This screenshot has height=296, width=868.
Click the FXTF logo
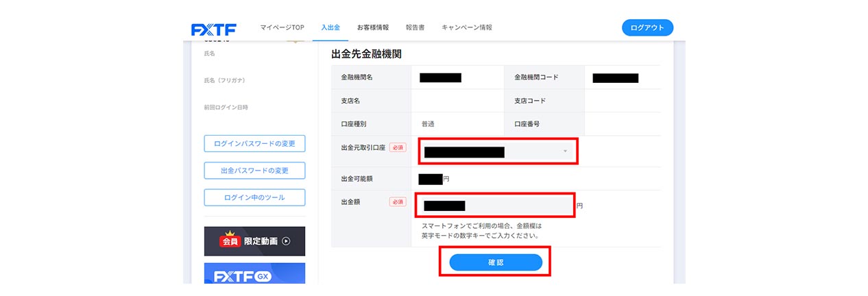point(214,29)
